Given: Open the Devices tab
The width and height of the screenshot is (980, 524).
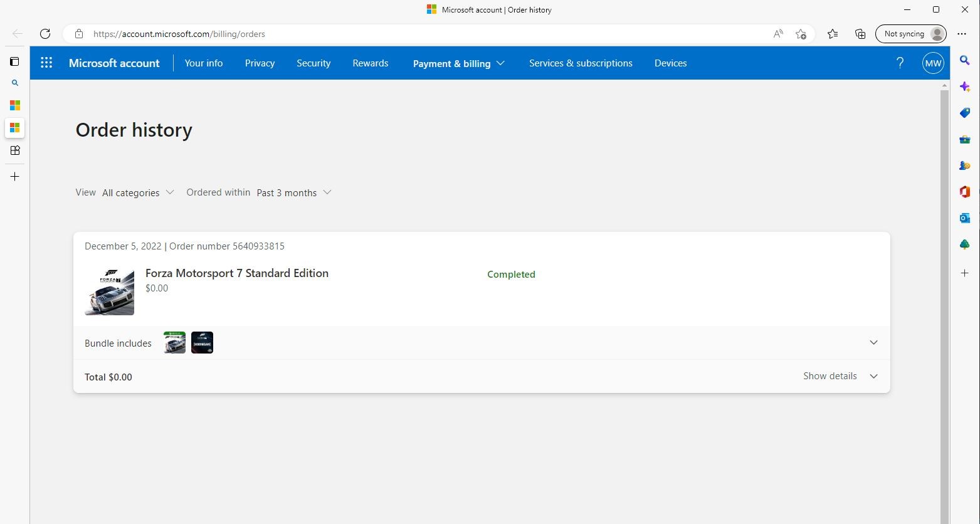Looking at the screenshot, I should pos(670,63).
